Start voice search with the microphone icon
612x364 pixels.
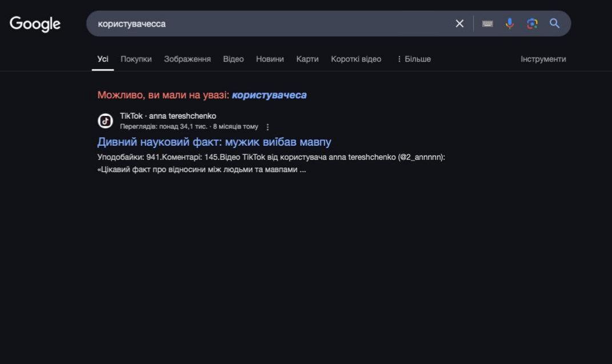(x=509, y=24)
